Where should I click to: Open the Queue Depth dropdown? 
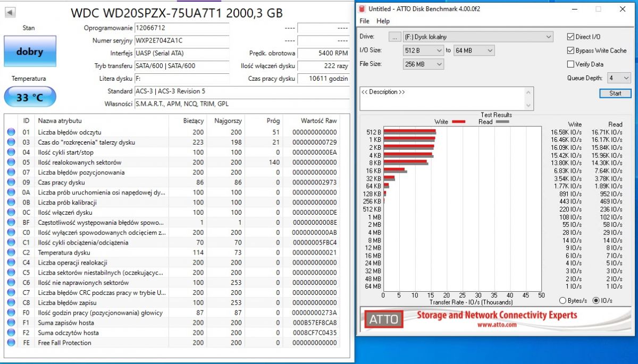coord(619,78)
